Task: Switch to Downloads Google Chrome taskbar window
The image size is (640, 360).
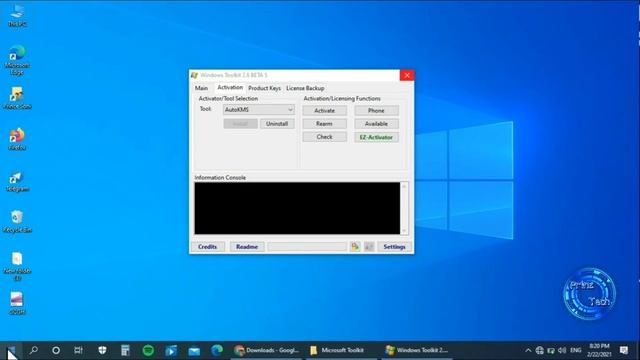Action: [x=267, y=350]
